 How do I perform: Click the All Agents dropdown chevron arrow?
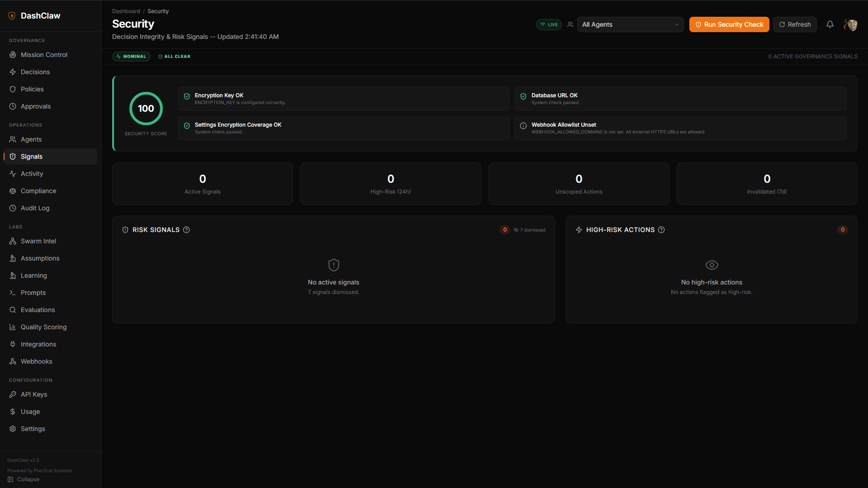point(677,24)
